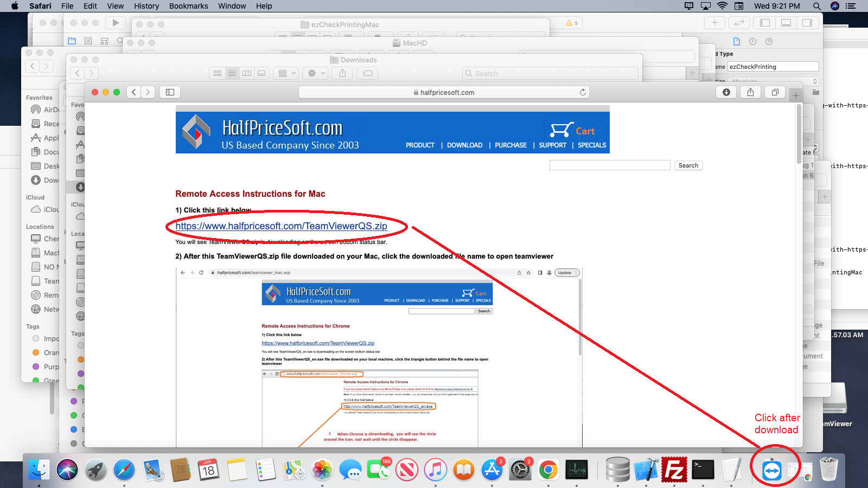Go to SUPPORT page on HalfPriceSoft
868x488 pixels.
(552, 145)
